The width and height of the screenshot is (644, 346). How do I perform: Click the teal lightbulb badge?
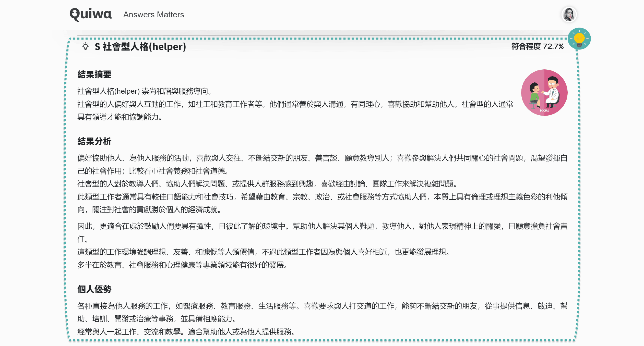click(x=579, y=39)
